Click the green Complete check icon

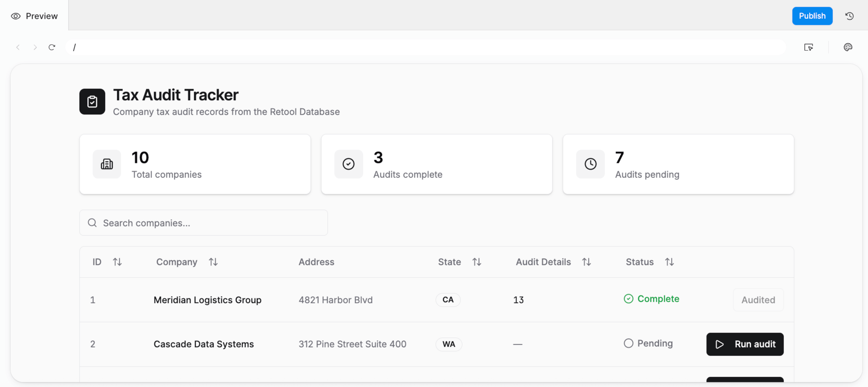coord(628,299)
